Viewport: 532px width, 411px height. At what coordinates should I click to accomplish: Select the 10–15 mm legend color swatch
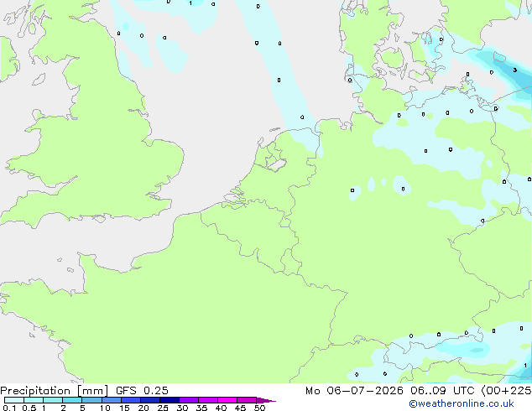tap(111, 400)
